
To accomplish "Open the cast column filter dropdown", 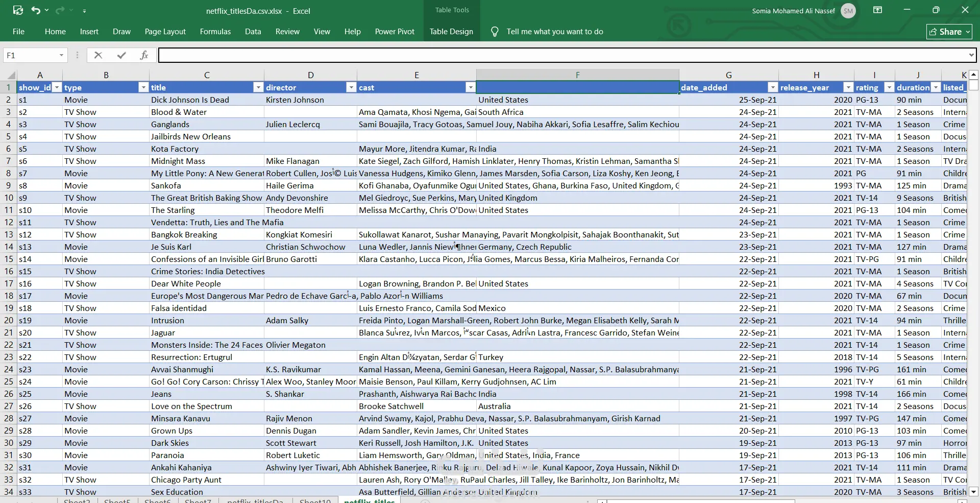I will (x=471, y=88).
